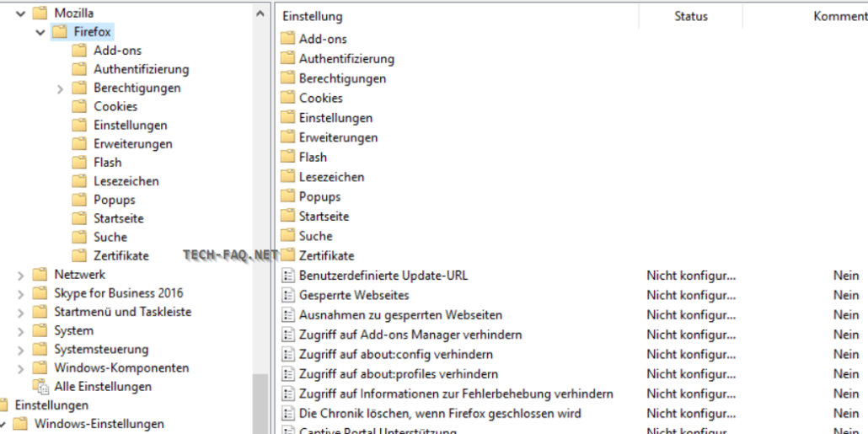The image size is (868, 434).
Task: Click status of Benutzerdefinierte Update-URL row
Action: (x=691, y=276)
